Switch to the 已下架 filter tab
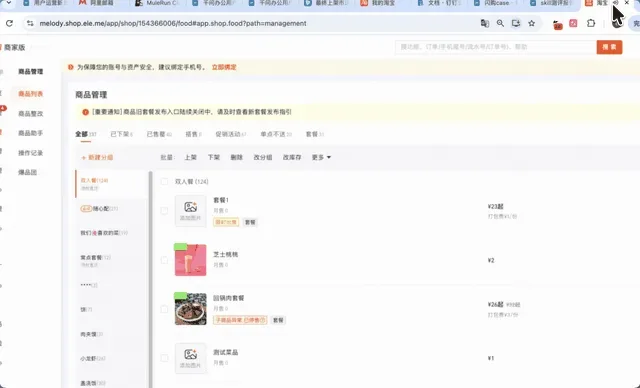 pos(121,134)
